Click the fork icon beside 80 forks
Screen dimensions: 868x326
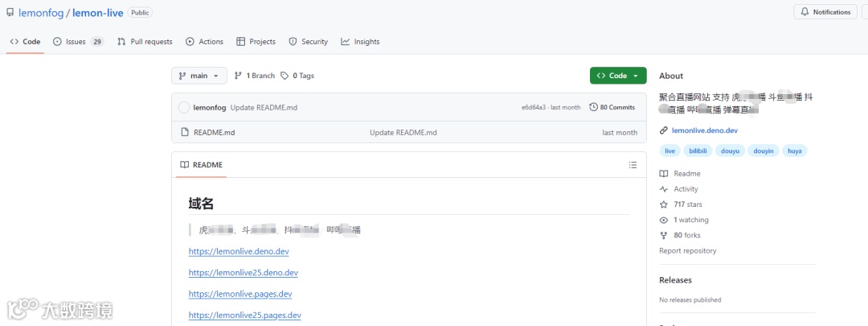(x=664, y=236)
